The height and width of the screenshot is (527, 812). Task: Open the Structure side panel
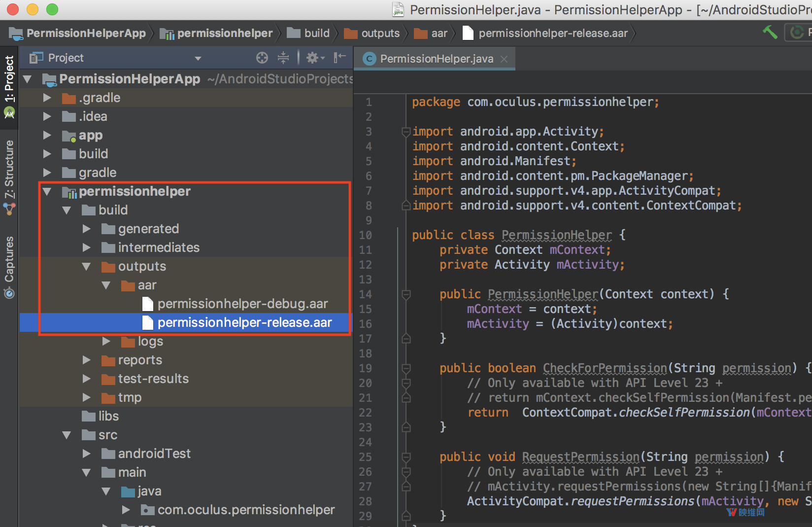[9, 176]
